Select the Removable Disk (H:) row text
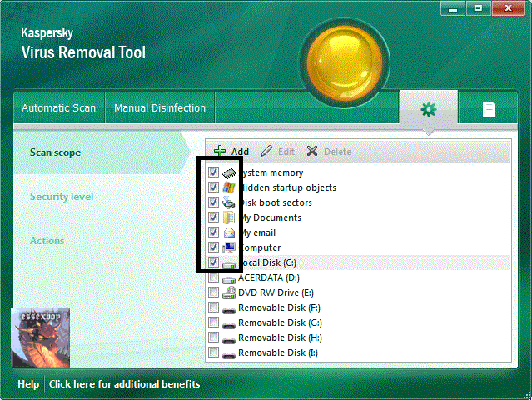The height and width of the screenshot is (400, 532). point(280,337)
